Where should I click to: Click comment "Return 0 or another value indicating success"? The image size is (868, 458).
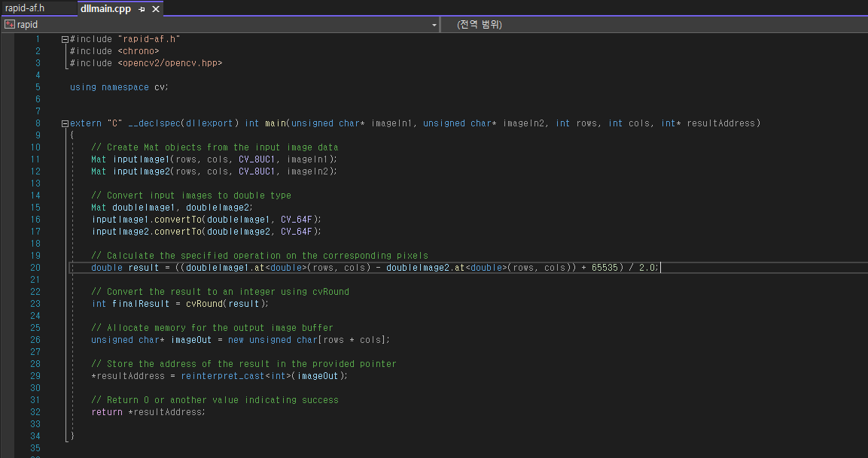[215, 400]
